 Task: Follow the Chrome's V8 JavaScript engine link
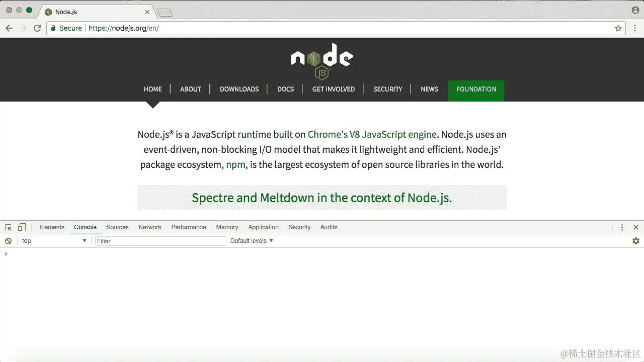[372, 134]
